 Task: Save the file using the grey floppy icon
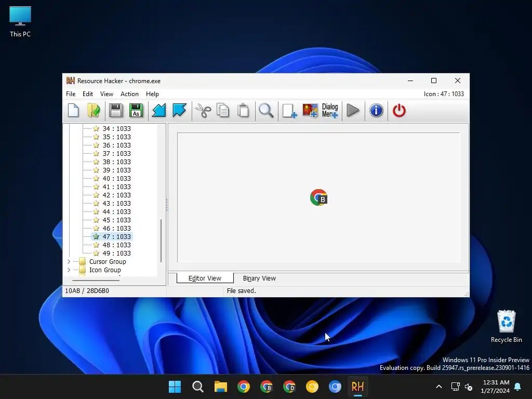(116, 111)
